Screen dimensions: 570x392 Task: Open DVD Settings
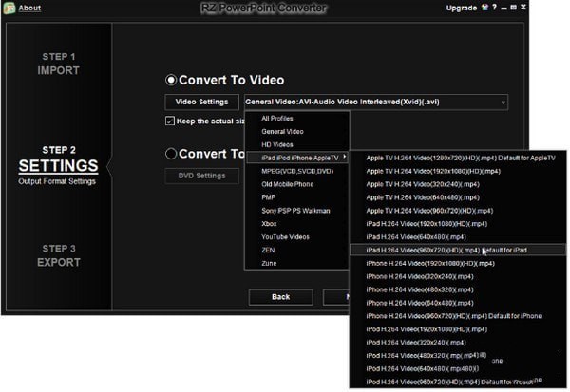click(201, 176)
